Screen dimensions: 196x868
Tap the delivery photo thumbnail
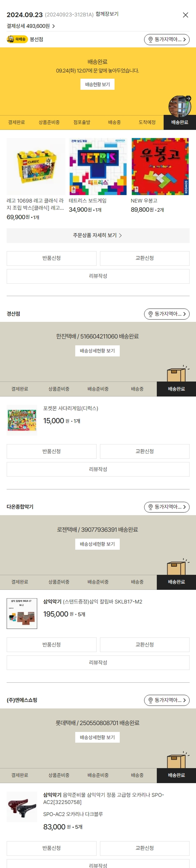tap(180, 106)
